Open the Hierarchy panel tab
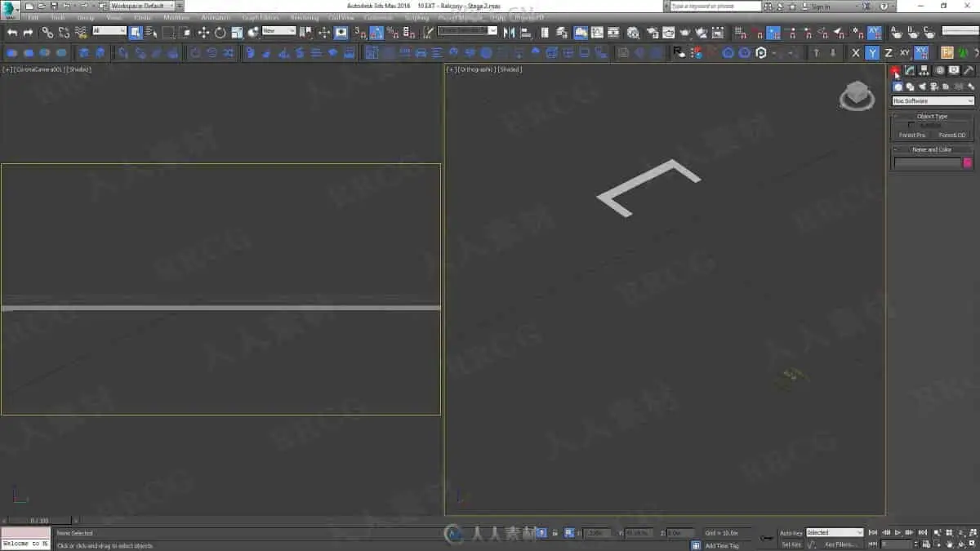The image size is (980, 551). tap(924, 71)
